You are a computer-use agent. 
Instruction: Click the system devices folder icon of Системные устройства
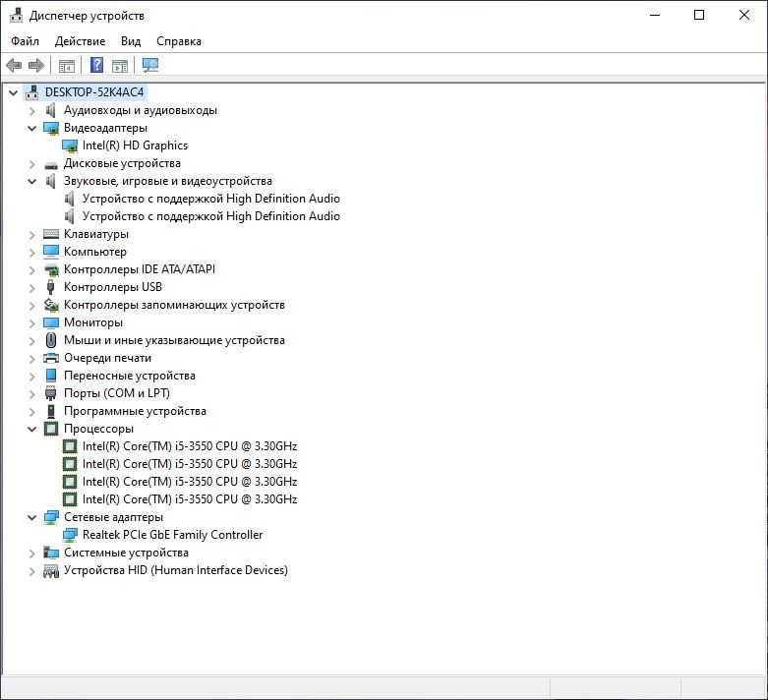coord(51,553)
